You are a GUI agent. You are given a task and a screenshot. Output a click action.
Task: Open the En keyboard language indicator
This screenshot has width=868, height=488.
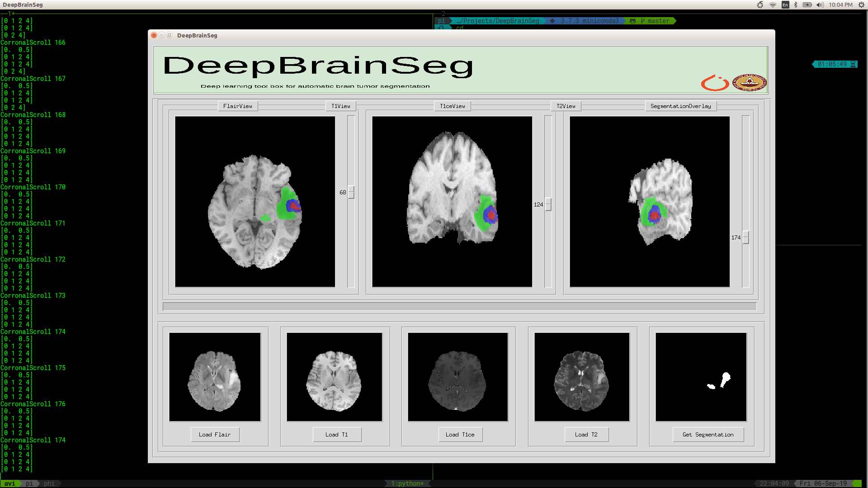tap(785, 5)
